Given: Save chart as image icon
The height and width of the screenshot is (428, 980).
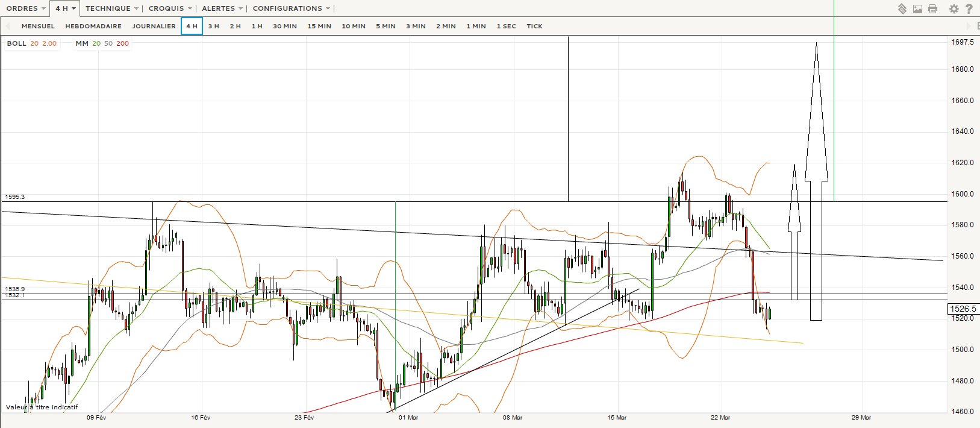Looking at the screenshot, I should (917, 8).
